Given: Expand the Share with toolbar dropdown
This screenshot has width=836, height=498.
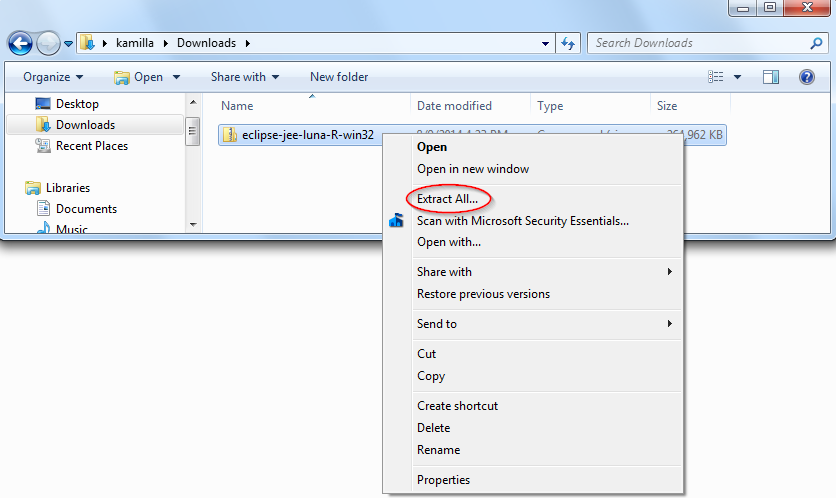Looking at the screenshot, I should [x=245, y=77].
